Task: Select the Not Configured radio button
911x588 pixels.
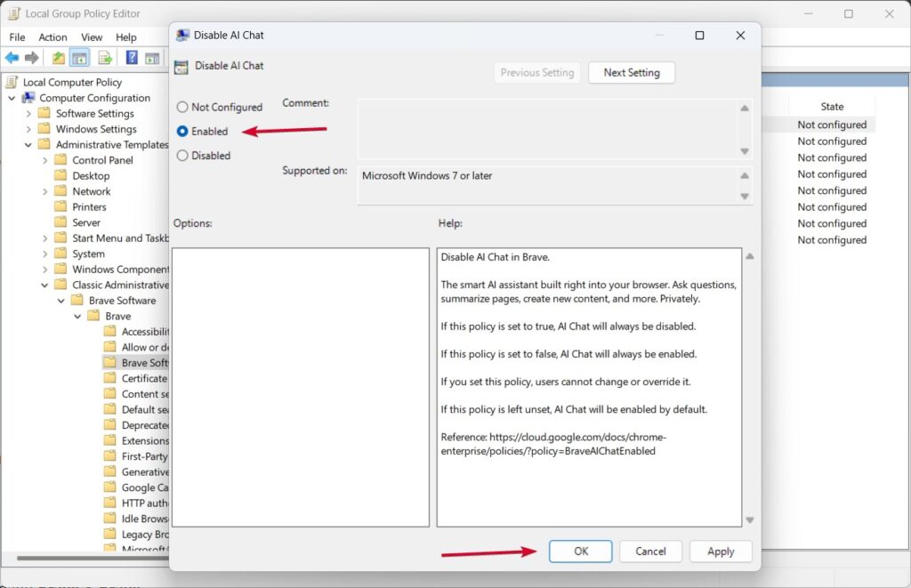Action: coord(182,107)
